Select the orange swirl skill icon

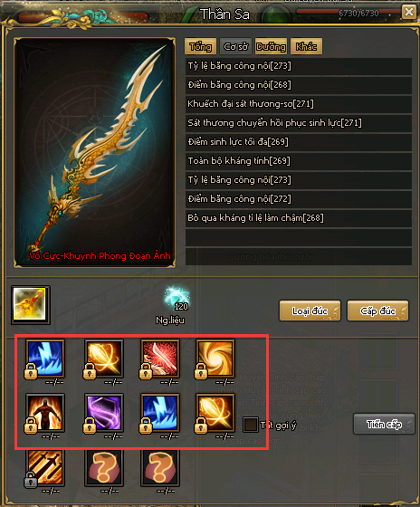tap(215, 359)
